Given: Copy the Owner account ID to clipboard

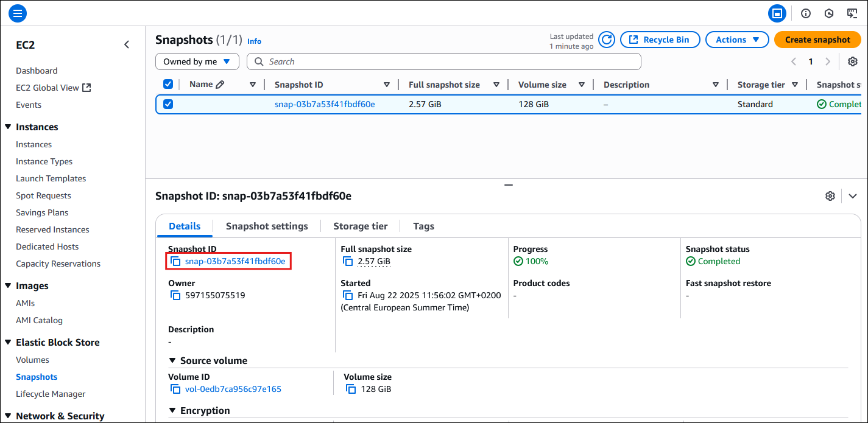Looking at the screenshot, I should coord(176,295).
